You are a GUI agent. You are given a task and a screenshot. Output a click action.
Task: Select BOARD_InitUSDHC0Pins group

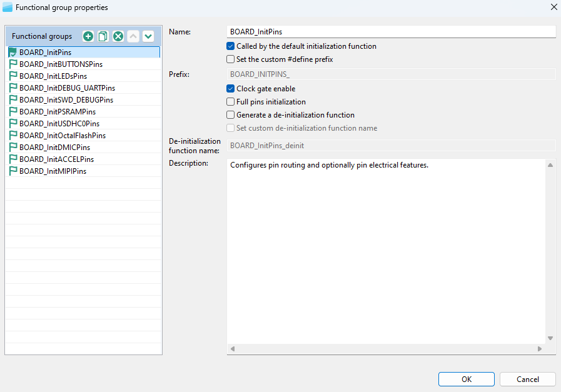tap(84, 123)
